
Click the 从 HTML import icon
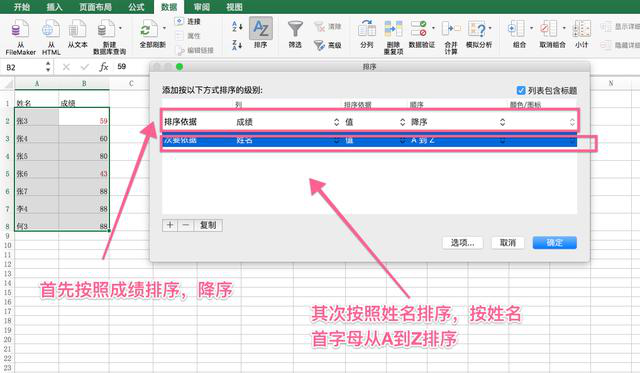pyautogui.click(x=51, y=30)
